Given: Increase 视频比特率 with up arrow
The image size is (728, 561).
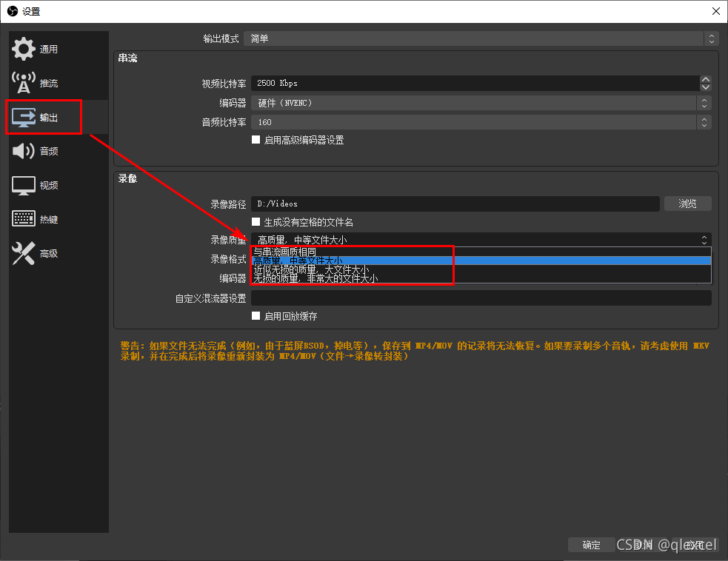Looking at the screenshot, I should point(706,79).
